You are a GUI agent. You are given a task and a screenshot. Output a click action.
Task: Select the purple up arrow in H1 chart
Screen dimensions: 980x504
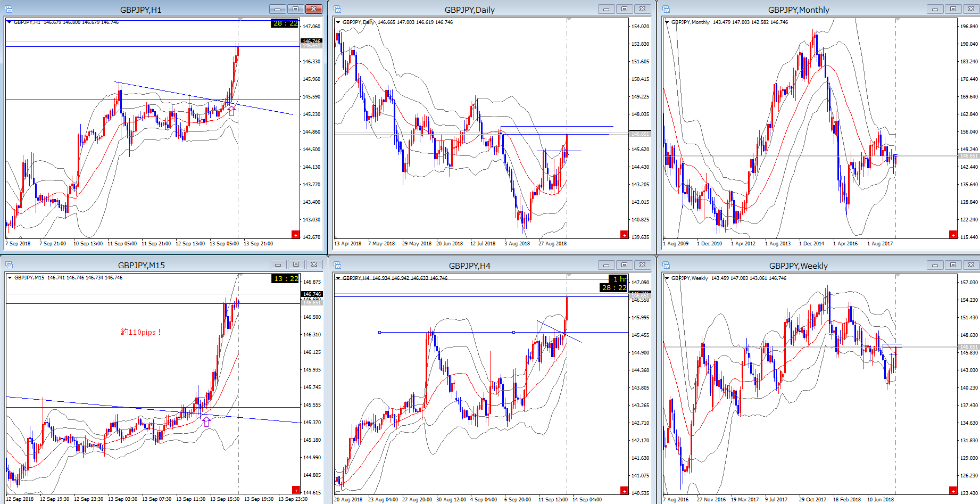(x=231, y=111)
